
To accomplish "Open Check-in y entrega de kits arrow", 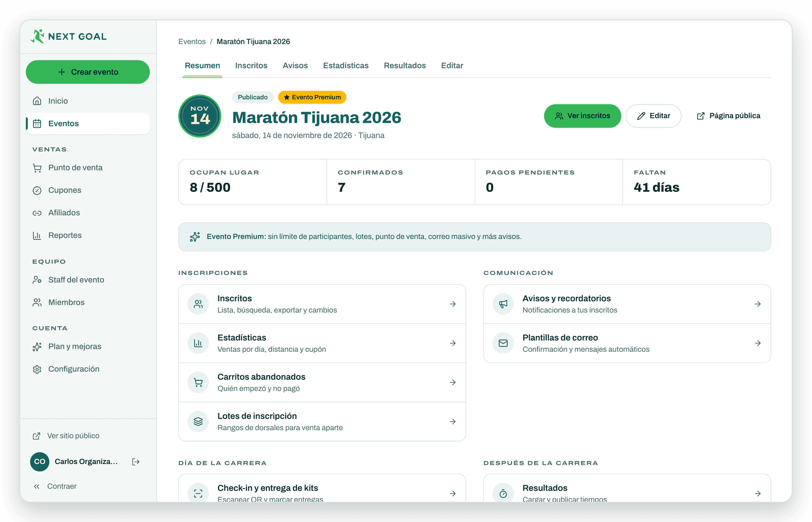I will tap(453, 493).
